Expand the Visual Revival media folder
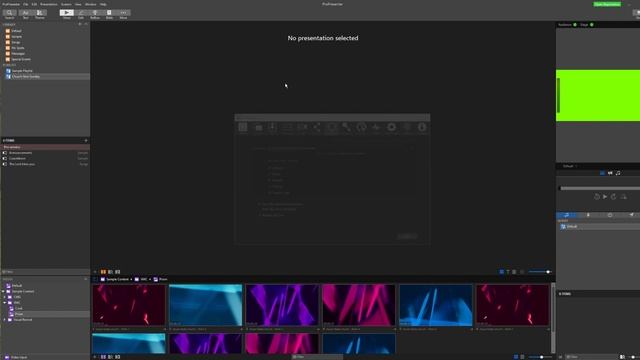This screenshot has height=360, width=640. [x=5, y=320]
